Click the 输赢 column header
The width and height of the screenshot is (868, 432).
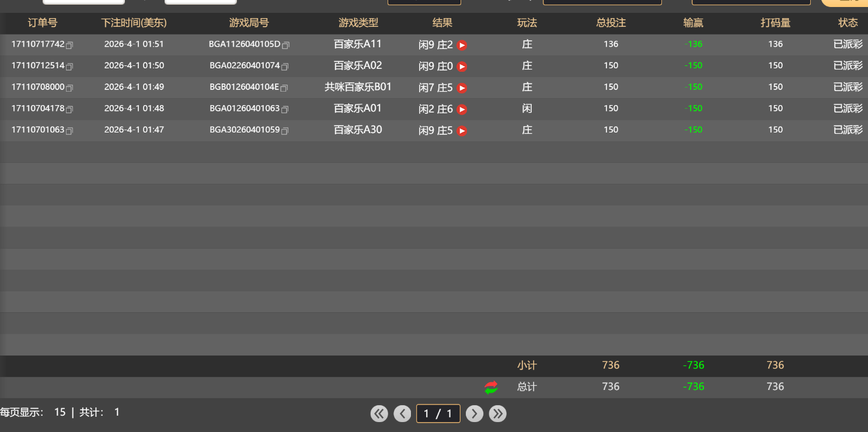[x=693, y=23]
